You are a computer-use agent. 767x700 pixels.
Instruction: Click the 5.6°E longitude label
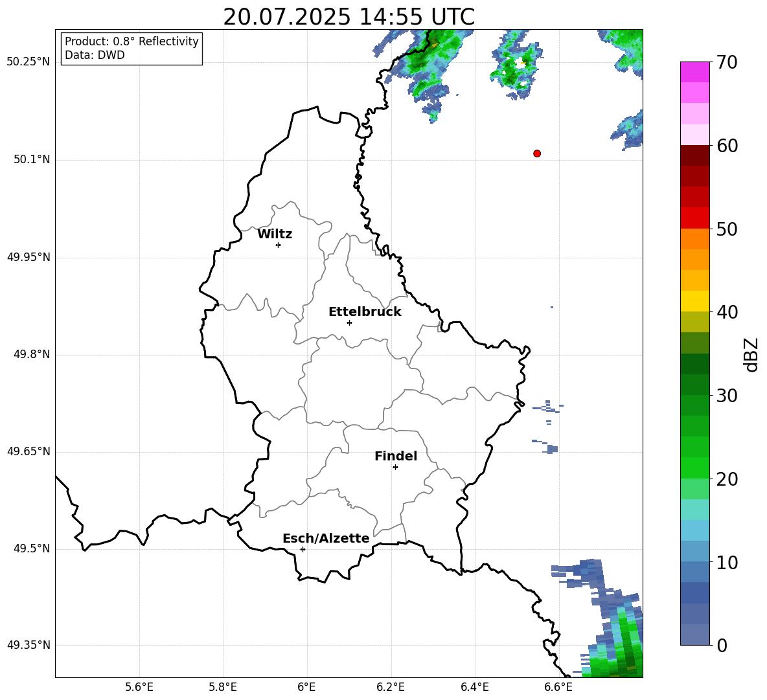139,687
